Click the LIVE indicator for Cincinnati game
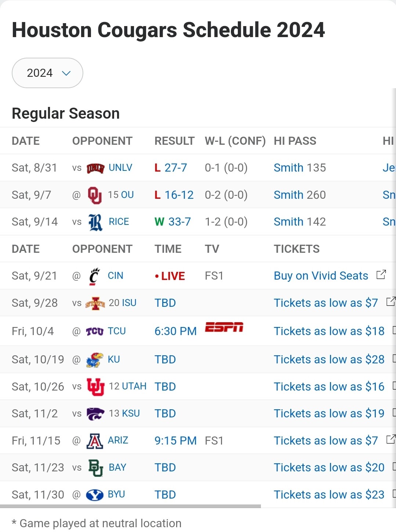396x532 pixels. [170, 276]
